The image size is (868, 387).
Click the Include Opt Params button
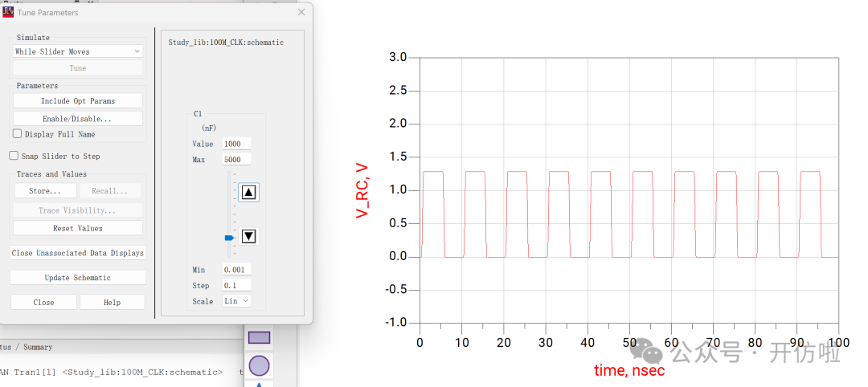pyautogui.click(x=78, y=101)
